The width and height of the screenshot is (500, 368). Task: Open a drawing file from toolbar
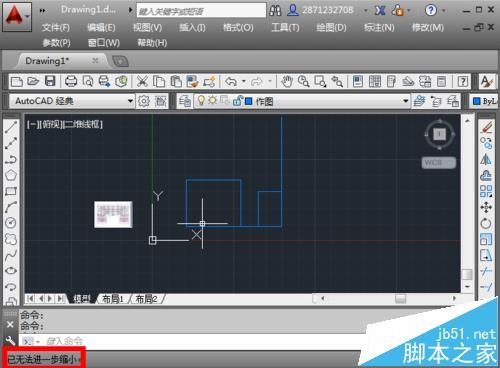[33, 81]
